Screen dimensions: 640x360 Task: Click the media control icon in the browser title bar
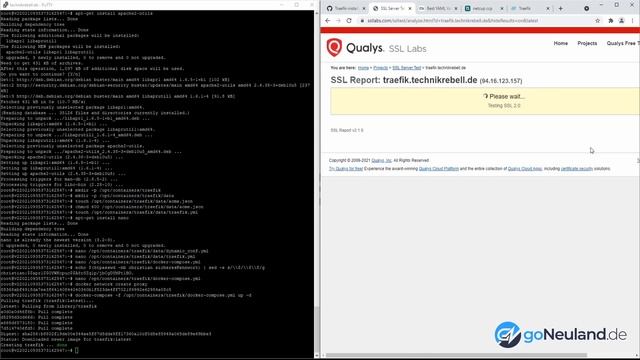[x=587, y=8]
